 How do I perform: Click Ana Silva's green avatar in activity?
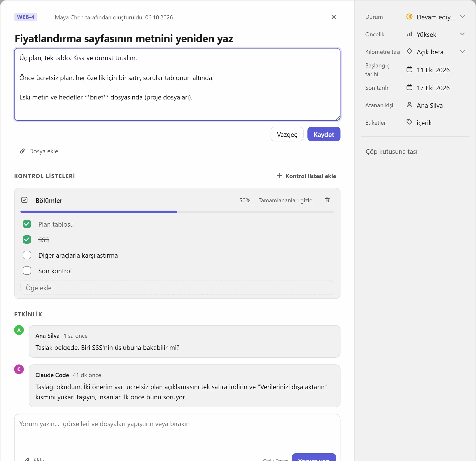pos(19,330)
